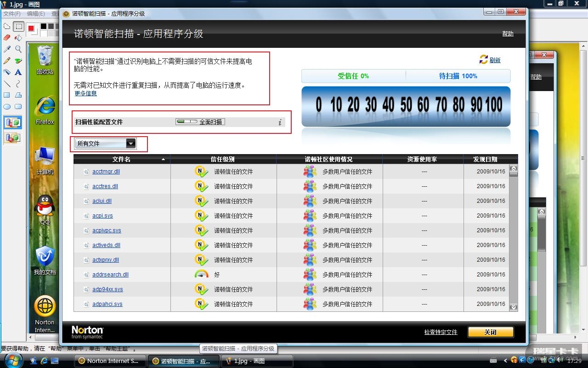
Task: Select the rectangular selection tool in Paint
Action: coord(18,27)
